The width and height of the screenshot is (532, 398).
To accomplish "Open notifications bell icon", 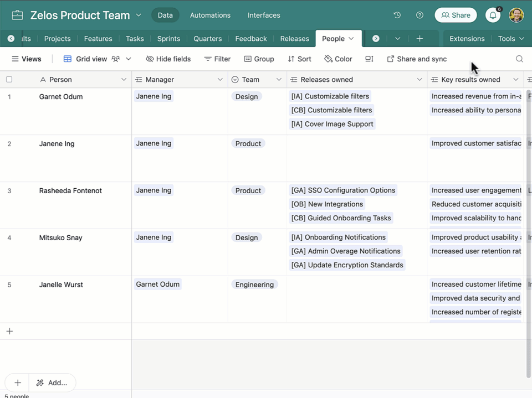I will point(493,15).
